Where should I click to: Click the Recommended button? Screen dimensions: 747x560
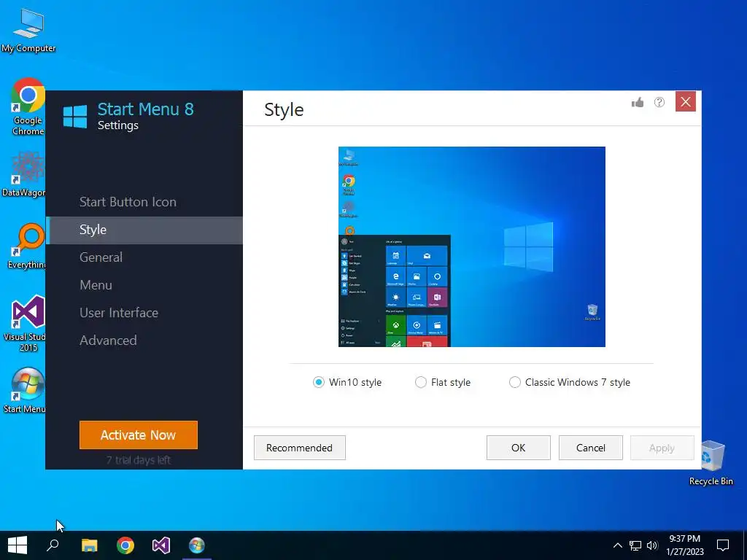point(299,448)
